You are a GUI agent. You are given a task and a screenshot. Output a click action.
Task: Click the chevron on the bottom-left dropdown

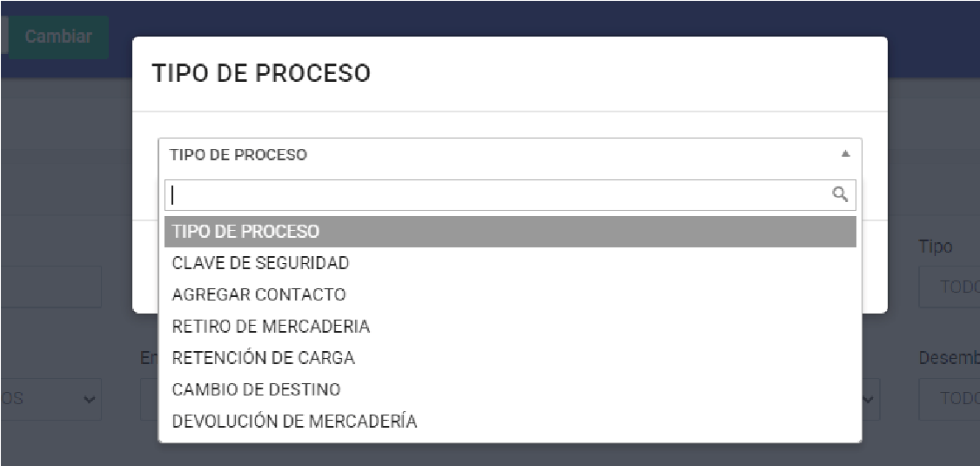click(x=88, y=399)
